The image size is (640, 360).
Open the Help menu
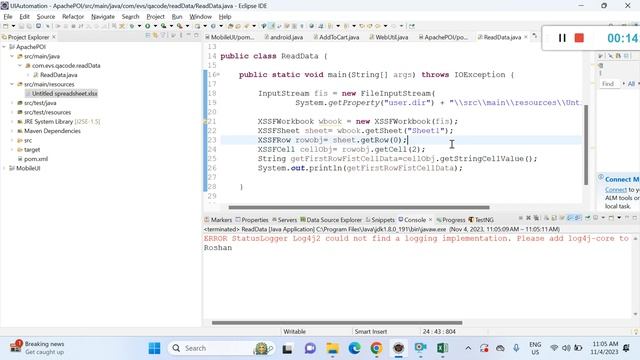(225, 17)
